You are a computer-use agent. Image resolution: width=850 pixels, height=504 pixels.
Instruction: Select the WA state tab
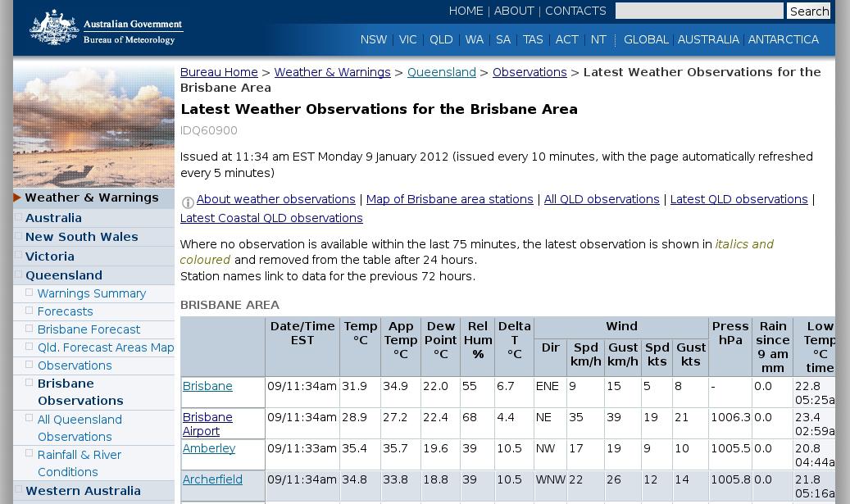pos(474,39)
